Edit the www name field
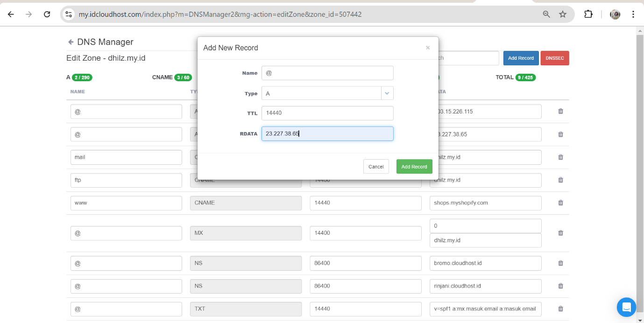644x323 pixels. [126, 203]
